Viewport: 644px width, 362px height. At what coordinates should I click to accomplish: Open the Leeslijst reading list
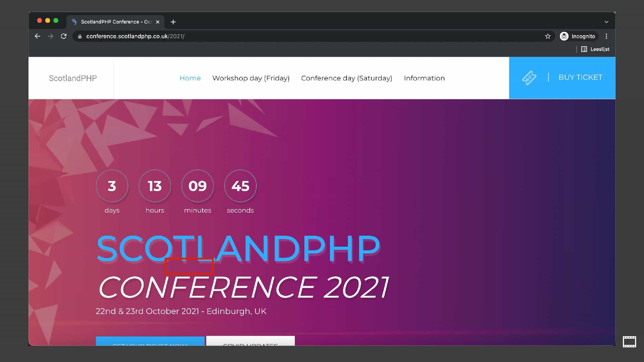tap(596, 49)
